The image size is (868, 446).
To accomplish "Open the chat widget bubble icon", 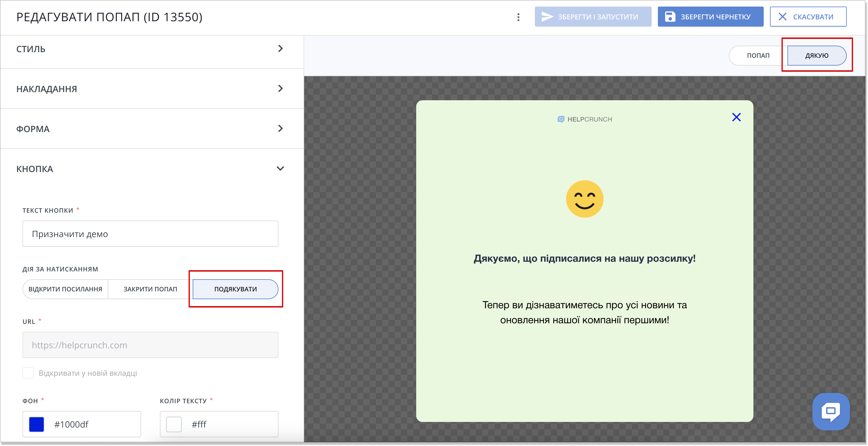I will click(831, 411).
